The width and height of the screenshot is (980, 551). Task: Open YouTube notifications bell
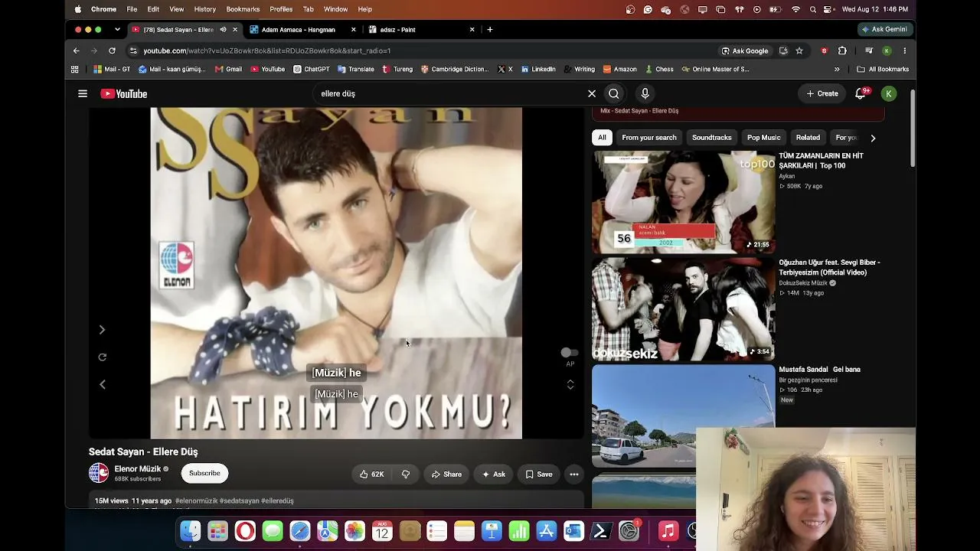[x=861, y=93]
